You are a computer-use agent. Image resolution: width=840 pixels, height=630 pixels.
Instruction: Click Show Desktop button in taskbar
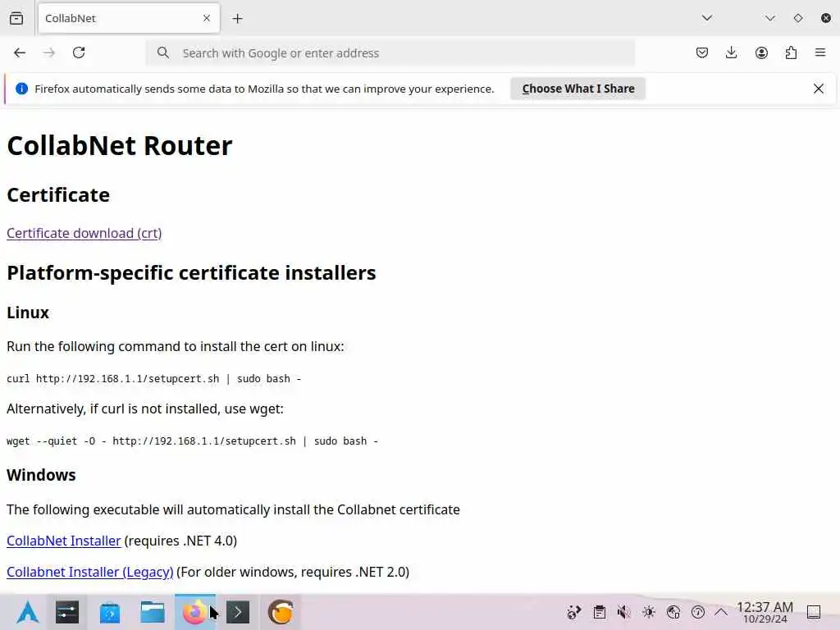pos(814,612)
